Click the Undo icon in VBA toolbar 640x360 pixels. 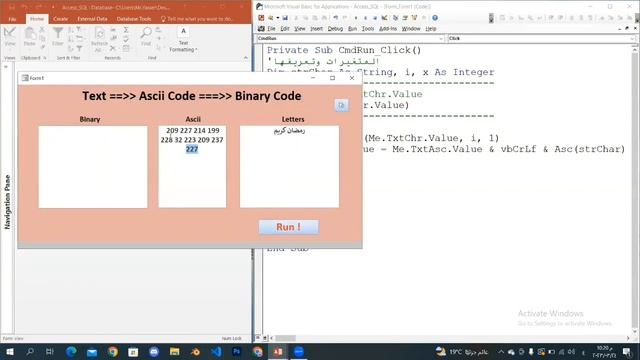point(336,18)
